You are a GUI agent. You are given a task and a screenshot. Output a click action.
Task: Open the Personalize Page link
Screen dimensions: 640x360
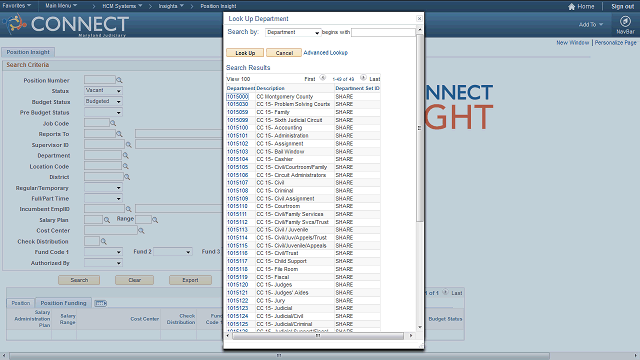point(616,42)
